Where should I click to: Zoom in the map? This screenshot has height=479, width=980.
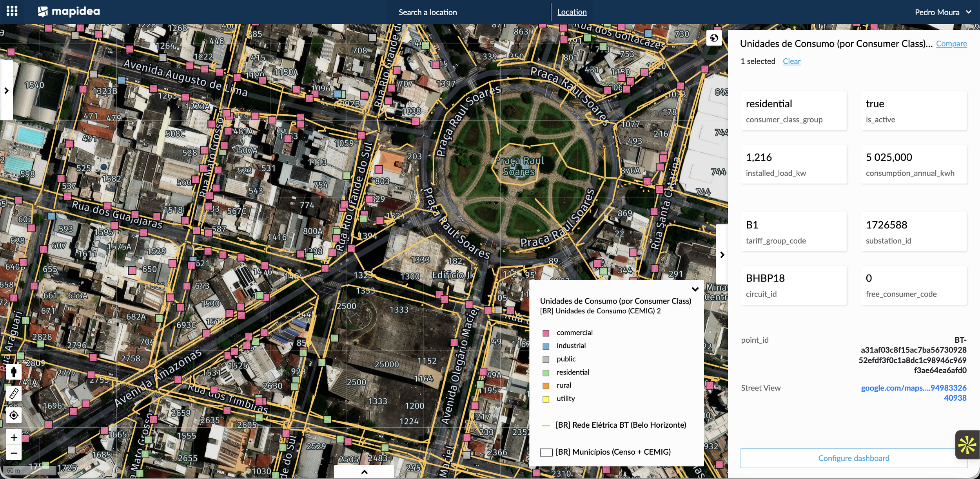click(x=14, y=437)
